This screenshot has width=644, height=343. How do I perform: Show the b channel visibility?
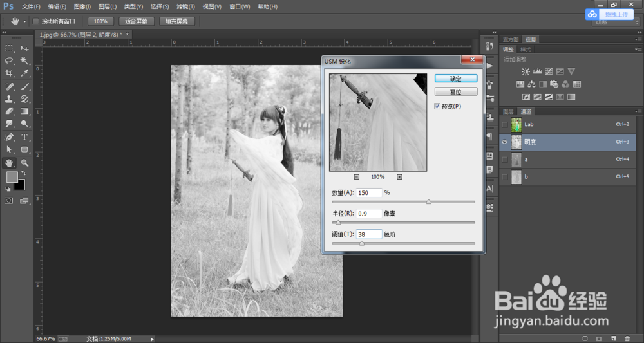(505, 177)
